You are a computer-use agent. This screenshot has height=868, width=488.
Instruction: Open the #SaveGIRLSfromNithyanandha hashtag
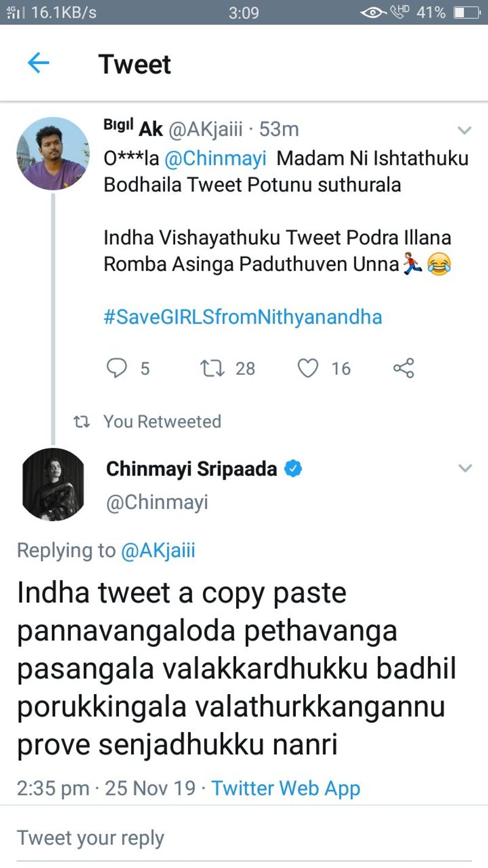(243, 317)
